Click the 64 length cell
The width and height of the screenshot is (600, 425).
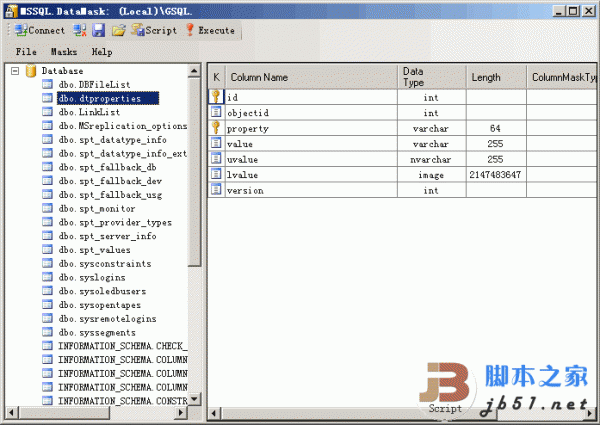point(496,129)
